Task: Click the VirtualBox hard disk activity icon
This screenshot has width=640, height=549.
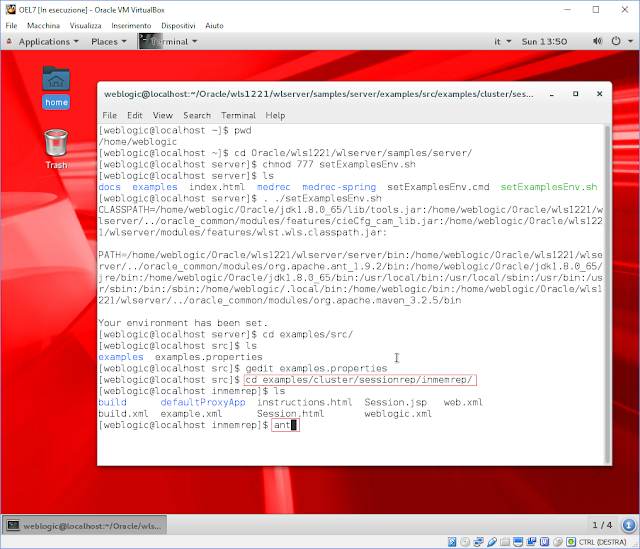Action: pos(452,542)
